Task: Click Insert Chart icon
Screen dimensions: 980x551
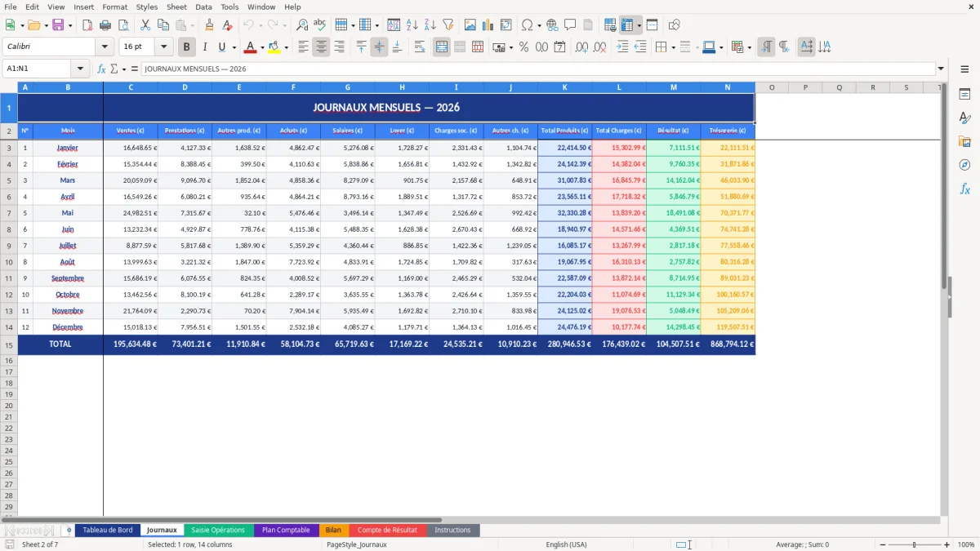Action: click(488, 25)
